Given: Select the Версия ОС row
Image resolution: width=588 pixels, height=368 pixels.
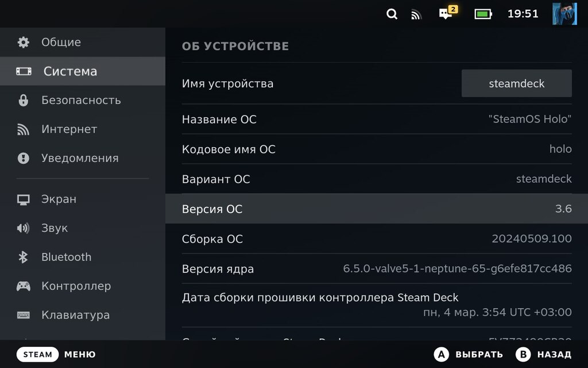Looking at the screenshot, I should [376, 209].
